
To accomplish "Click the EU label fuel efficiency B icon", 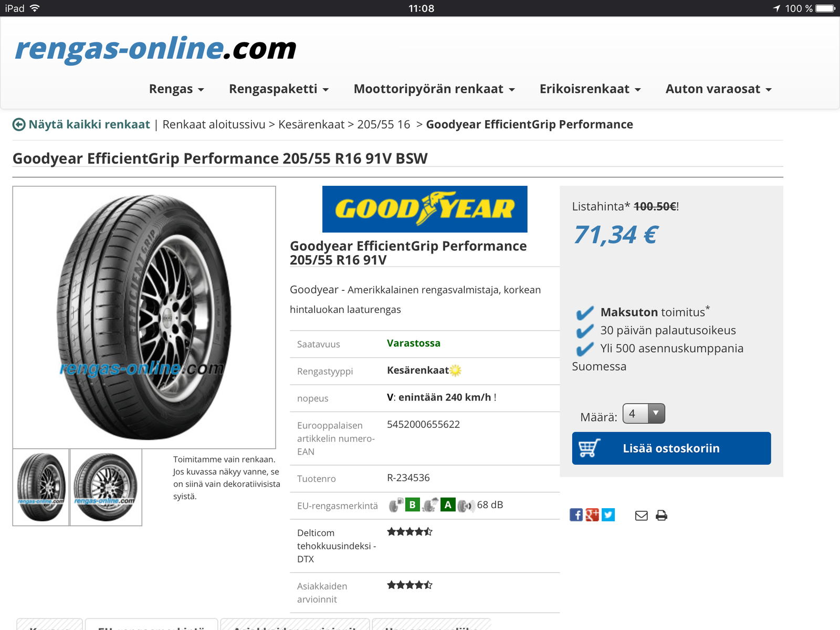I will pos(412,505).
